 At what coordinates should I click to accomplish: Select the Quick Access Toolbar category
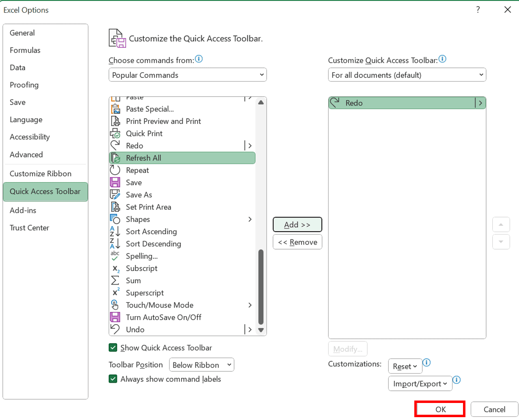point(45,192)
